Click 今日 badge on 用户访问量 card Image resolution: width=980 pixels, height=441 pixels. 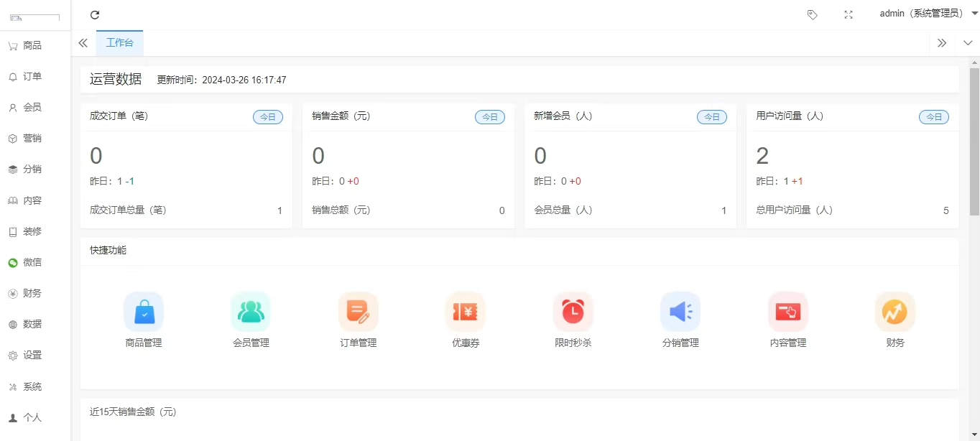934,116
